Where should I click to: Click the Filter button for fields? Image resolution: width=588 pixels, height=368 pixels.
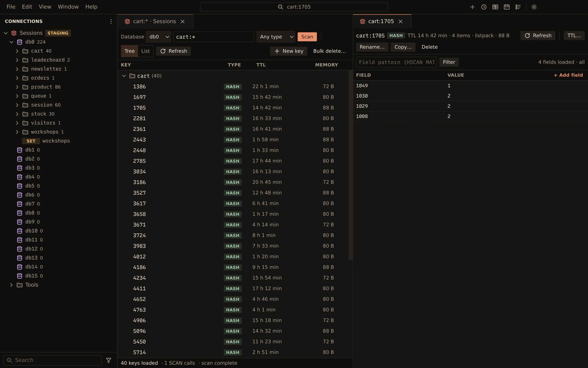[449, 62]
